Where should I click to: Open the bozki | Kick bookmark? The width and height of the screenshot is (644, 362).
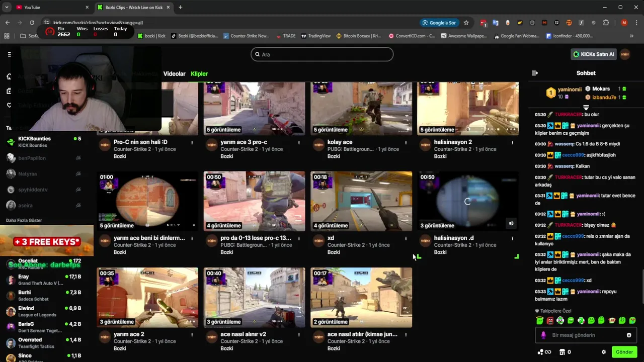point(151,36)
